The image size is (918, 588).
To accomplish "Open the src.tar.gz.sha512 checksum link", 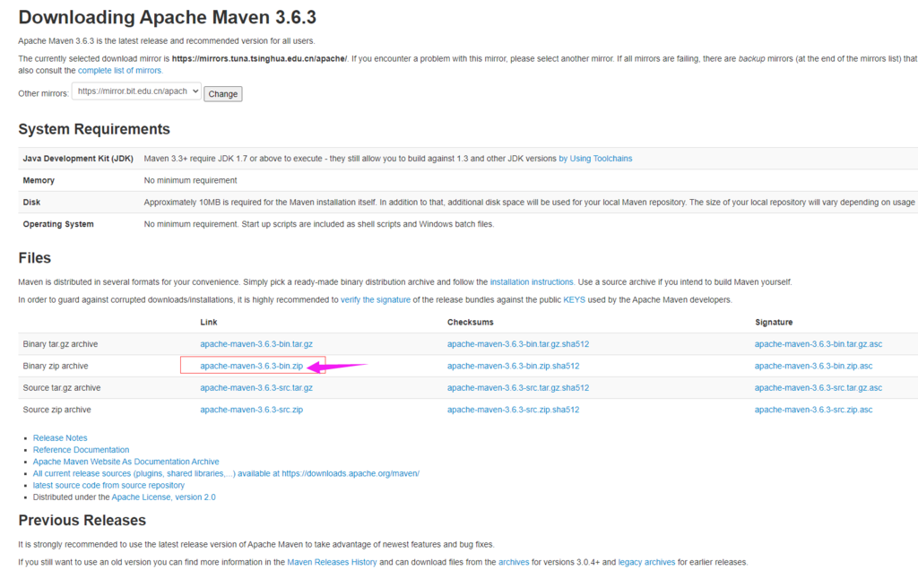I will tap(518, 388).
